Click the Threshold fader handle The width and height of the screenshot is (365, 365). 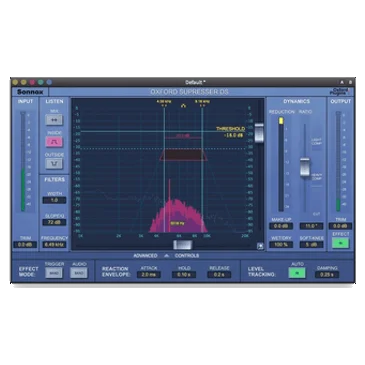tap(259, 132)
